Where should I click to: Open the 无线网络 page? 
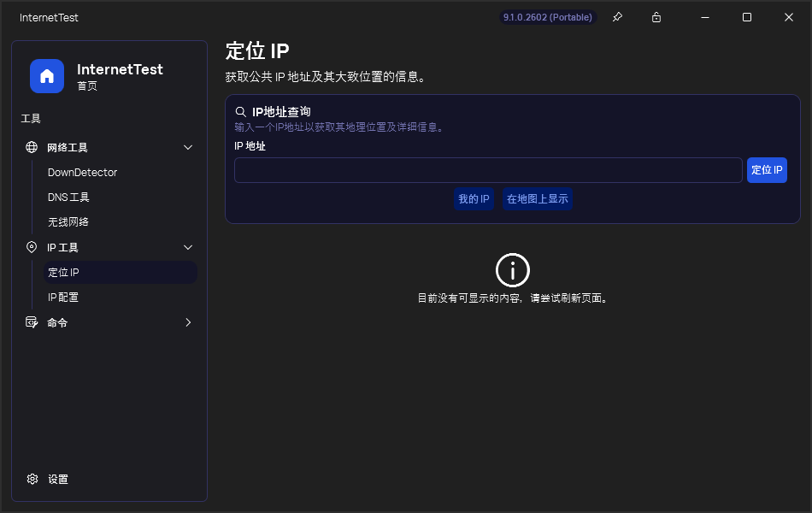[x=68, y=221]
